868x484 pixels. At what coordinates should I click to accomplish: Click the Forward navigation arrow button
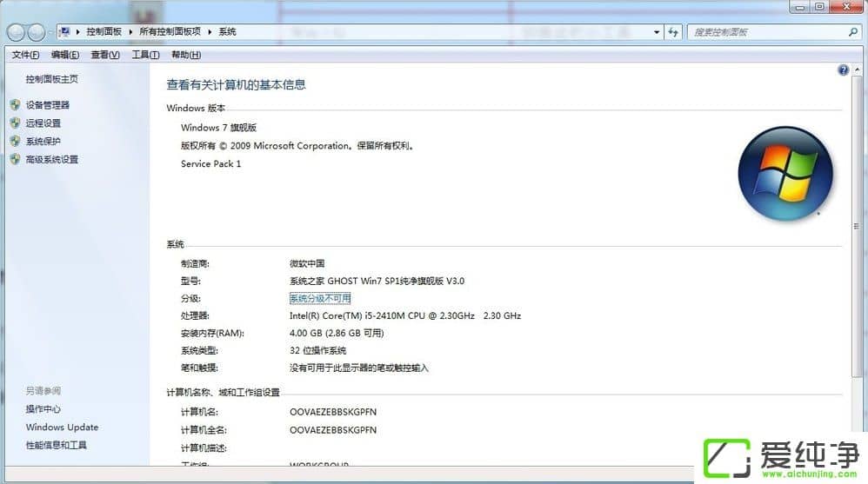(x=37, y=32)
